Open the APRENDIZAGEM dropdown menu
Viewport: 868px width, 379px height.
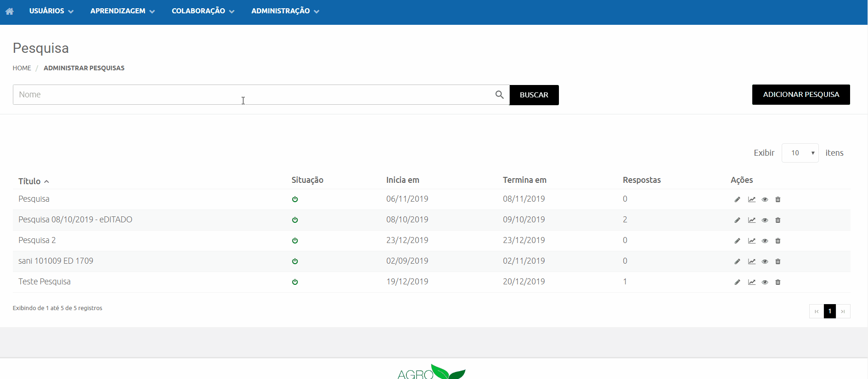(123, 11)
